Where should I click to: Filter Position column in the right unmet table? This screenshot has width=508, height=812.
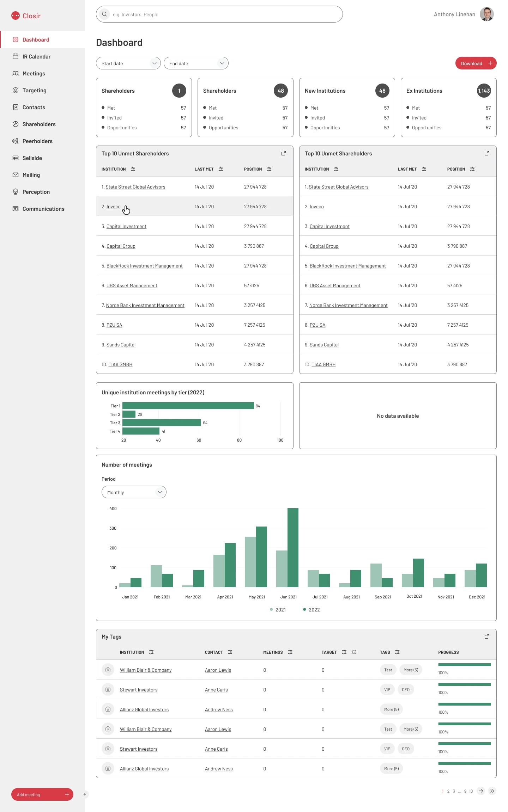(472, 169)
